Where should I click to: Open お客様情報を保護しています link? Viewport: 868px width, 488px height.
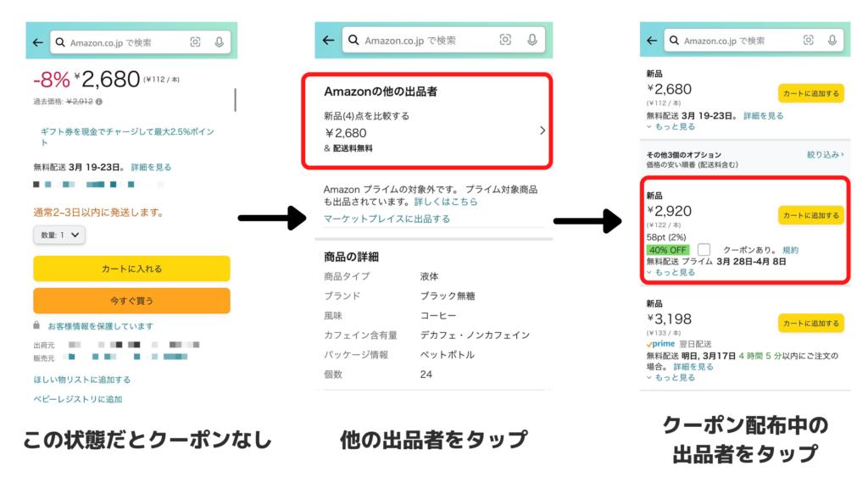click(101, 326)
